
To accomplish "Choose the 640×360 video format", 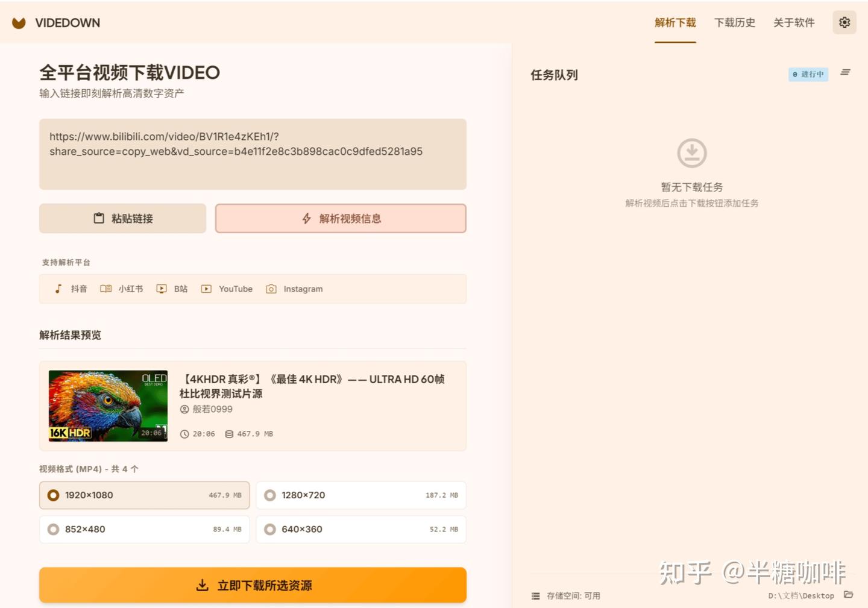I will point(361,530).
